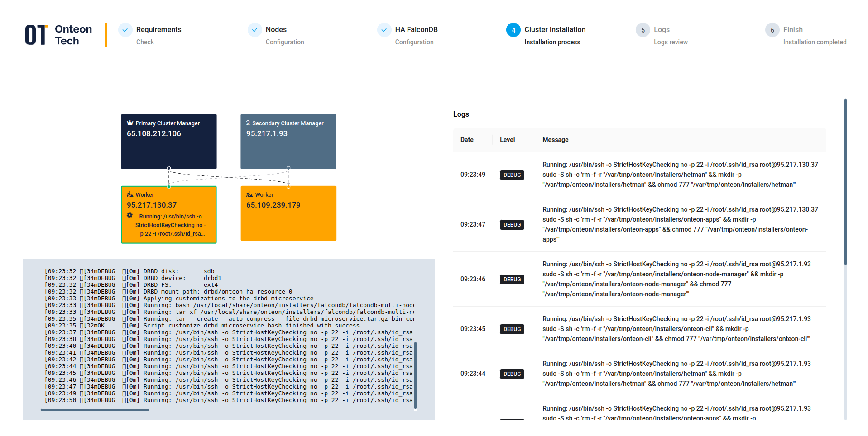
Task: Click the console horizontal scrollbar
Action: pyautogui.click(x=95, y=410)
